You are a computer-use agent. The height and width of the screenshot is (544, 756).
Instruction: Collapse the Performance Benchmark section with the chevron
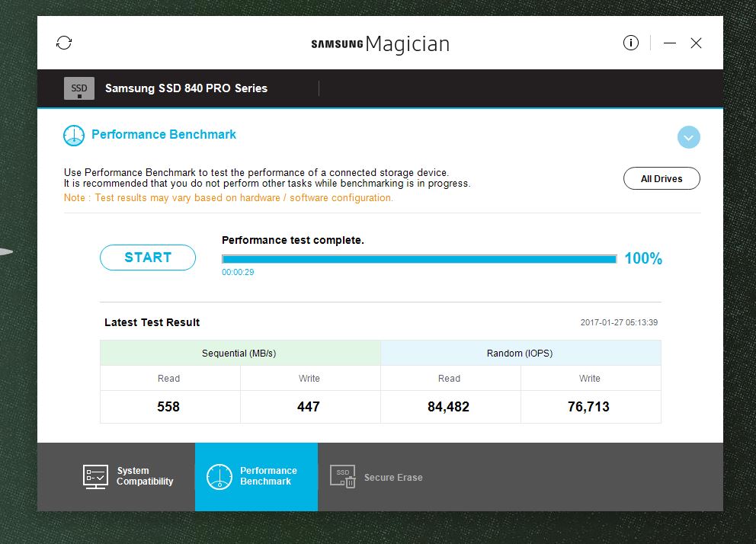(688, 137)
